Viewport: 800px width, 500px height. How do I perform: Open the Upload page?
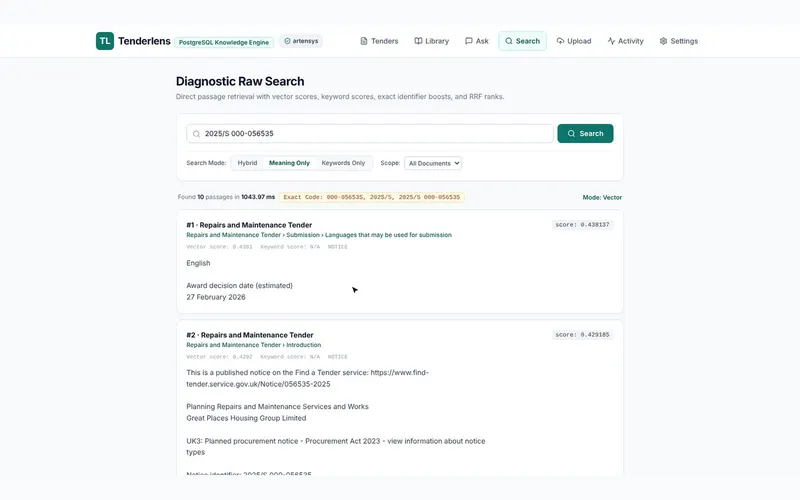pyautogui.click(x=574, y=41)
